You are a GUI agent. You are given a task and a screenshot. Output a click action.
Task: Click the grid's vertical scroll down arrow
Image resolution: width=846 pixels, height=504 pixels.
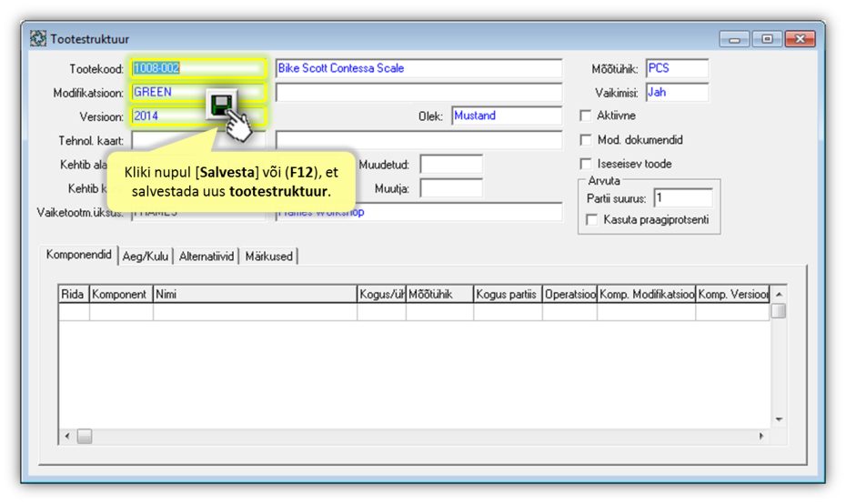tap(779, 419)
